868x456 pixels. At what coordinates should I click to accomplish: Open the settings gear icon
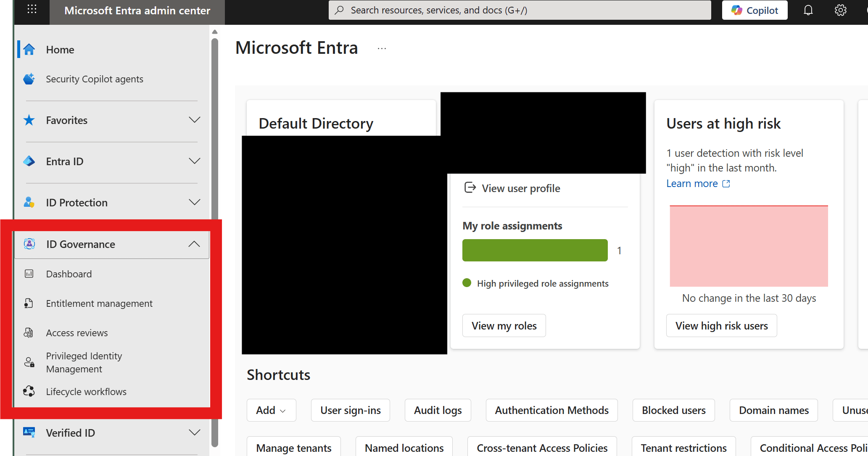(840, 10)
